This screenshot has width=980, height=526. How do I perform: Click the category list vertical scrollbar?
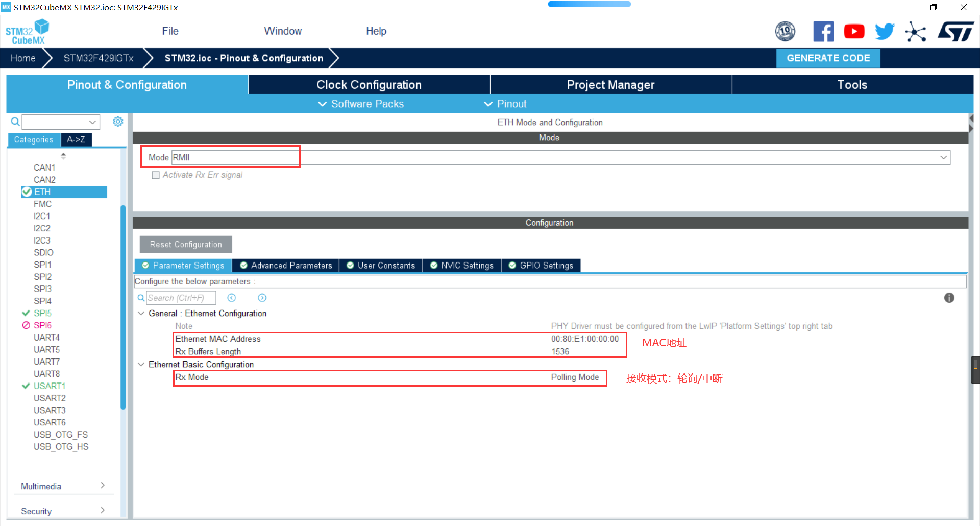(122, 306)
